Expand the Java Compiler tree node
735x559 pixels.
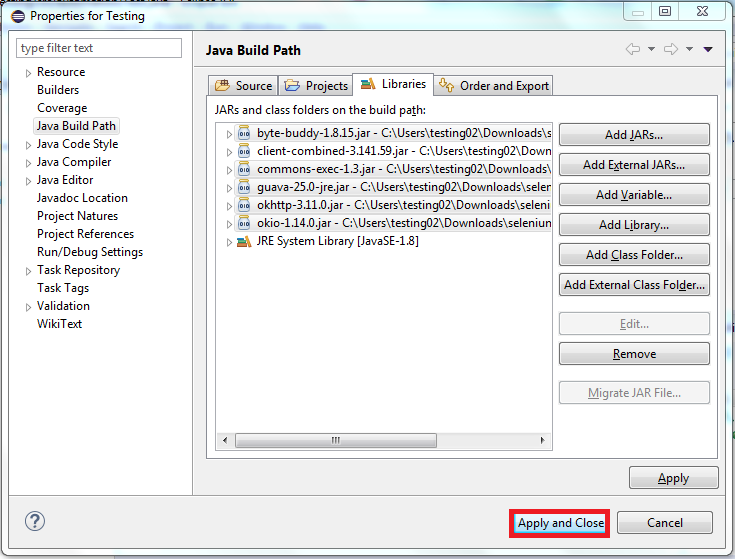[x=28, y=163]
